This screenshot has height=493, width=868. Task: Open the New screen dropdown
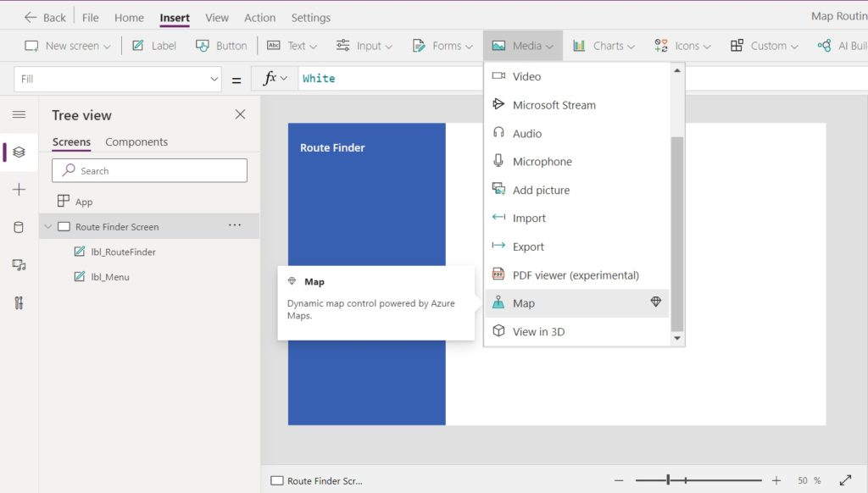68,46
